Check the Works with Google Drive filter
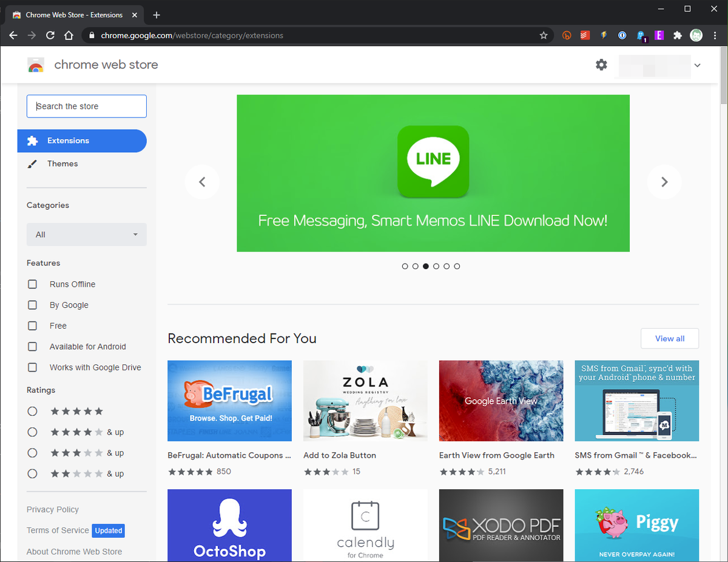Image resolution: width=728 pixels, height=562 pixels. (x=32, y=367)
